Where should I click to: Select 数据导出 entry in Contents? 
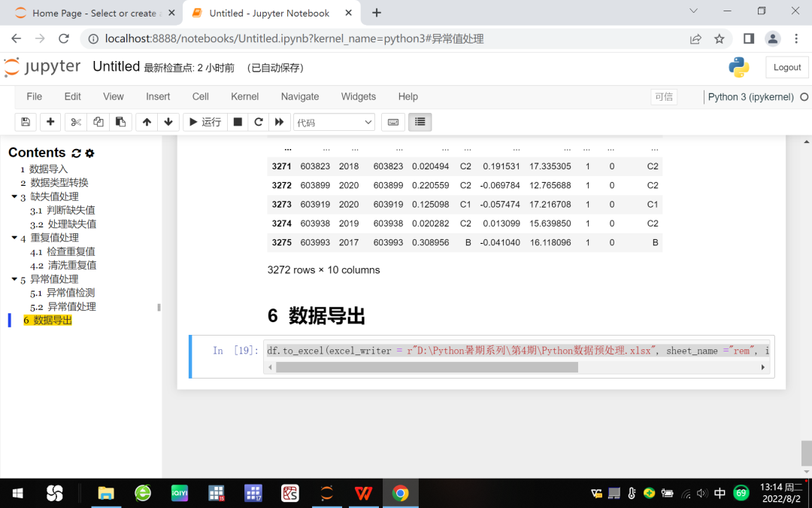[x=47, y=321]
